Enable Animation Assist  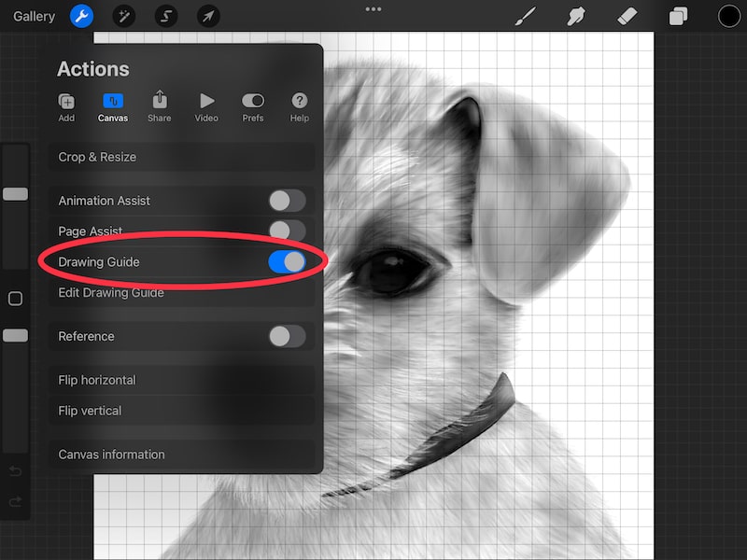pos(287,200)
